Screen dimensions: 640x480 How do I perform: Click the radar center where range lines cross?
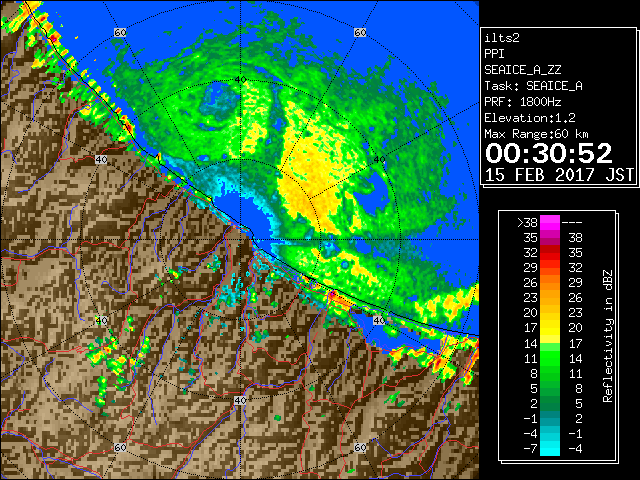(x=241, y=240)
